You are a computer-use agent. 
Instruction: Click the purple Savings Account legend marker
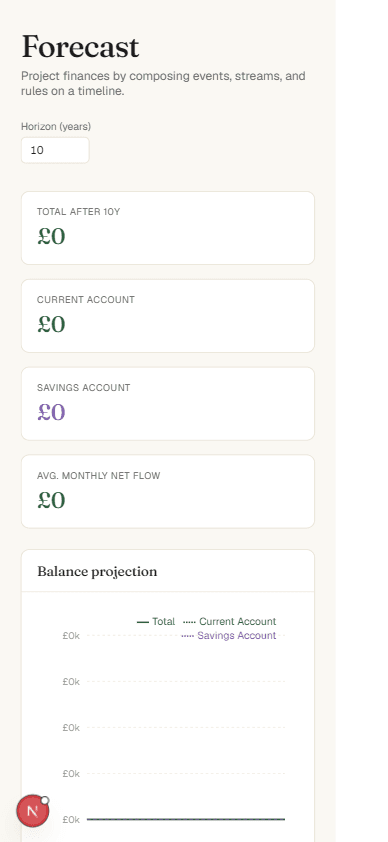tap(187, 636)
